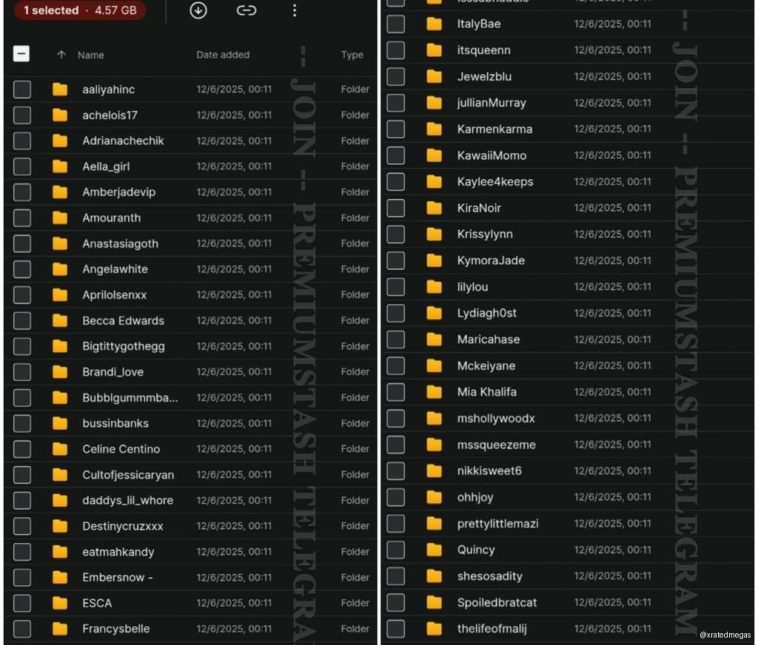Toggle the select-all checkbox in the header
758x645 pixels.
(21, 55)
